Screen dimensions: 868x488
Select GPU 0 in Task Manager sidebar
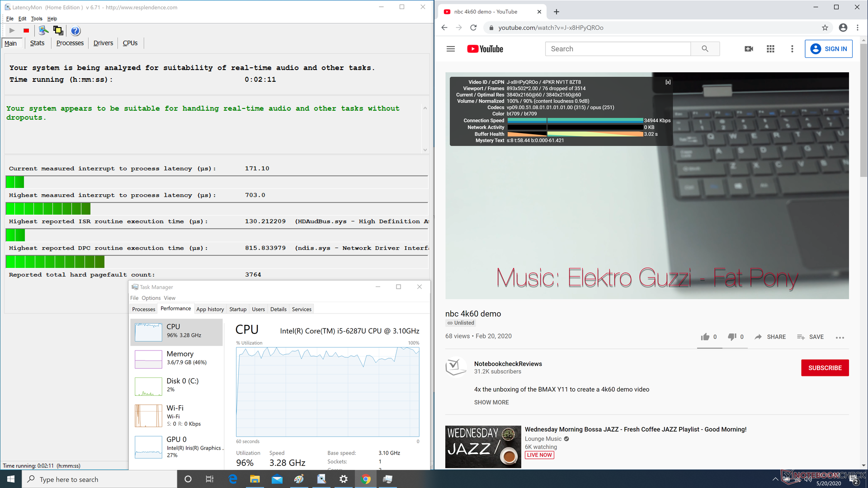pos(177,447)
